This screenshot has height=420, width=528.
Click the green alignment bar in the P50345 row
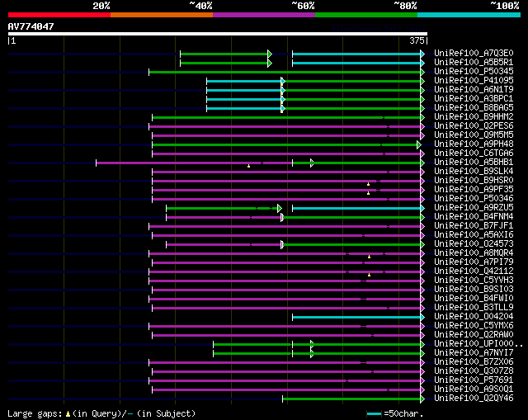(285, 72)
